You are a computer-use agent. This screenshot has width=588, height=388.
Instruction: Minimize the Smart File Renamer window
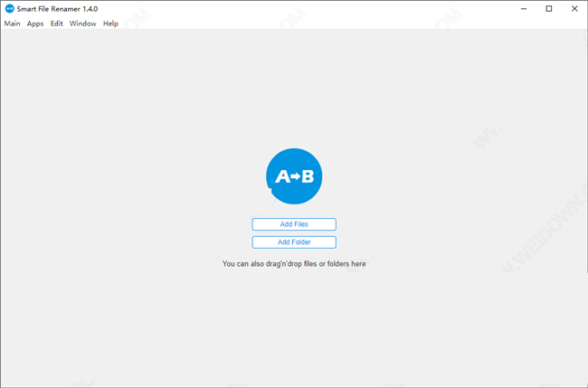523,8
